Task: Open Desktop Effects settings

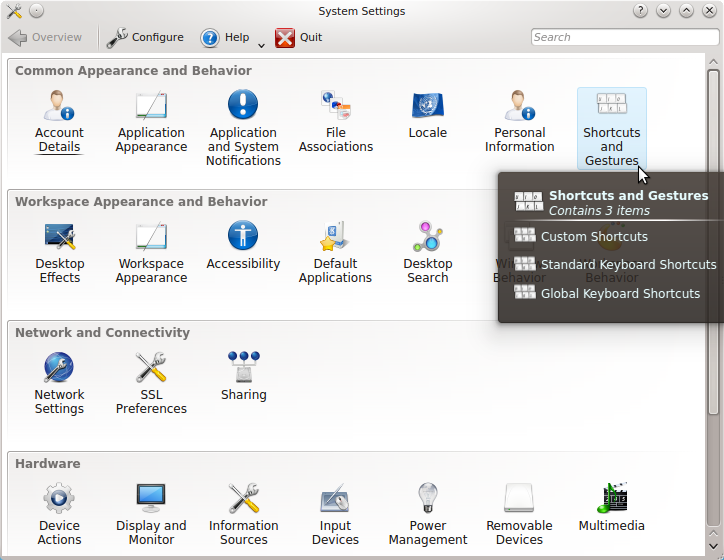Action: pyautogui.click(x=59, y=237)
